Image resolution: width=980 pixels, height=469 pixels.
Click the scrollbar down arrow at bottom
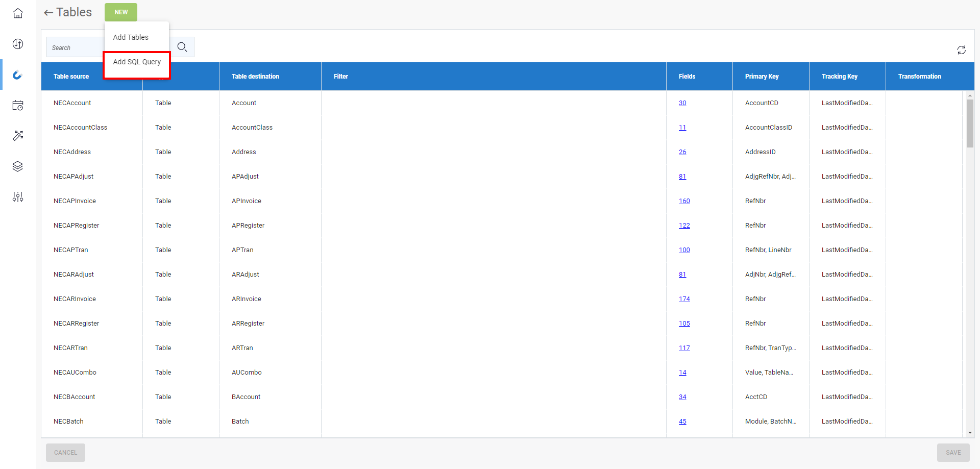[970, 433]
